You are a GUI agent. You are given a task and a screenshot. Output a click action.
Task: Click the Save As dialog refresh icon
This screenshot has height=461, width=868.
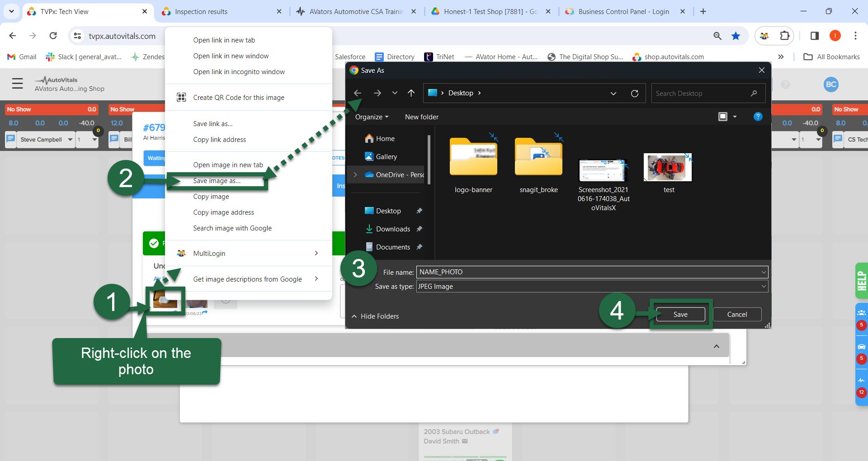coord(634,93)
